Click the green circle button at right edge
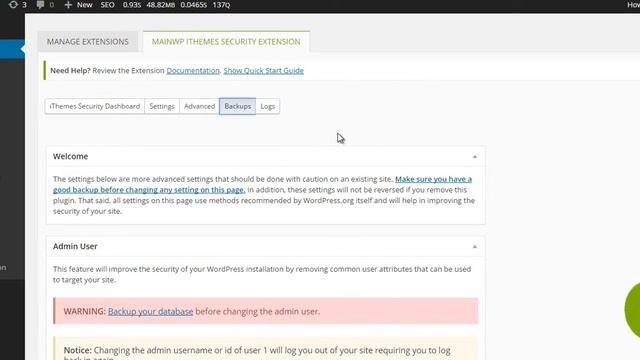Screen dimensions: 640x360 [633, 309]
